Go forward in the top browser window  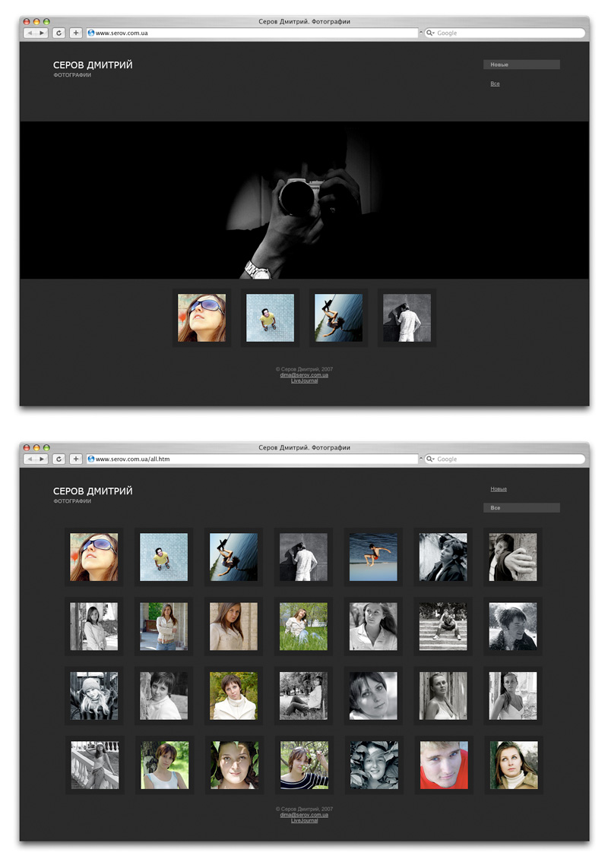42,33
